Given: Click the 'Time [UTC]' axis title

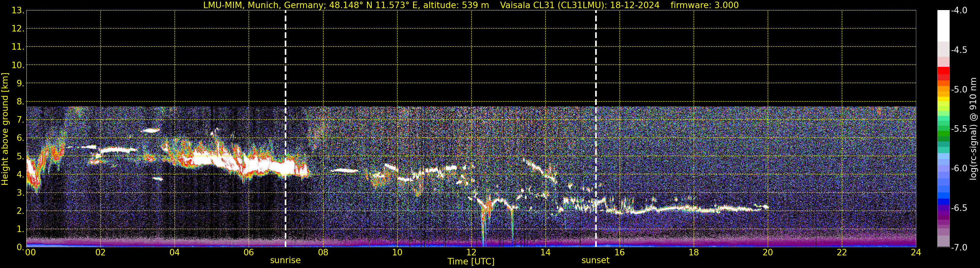Looking at the screenshot, I should click(471, 262).
